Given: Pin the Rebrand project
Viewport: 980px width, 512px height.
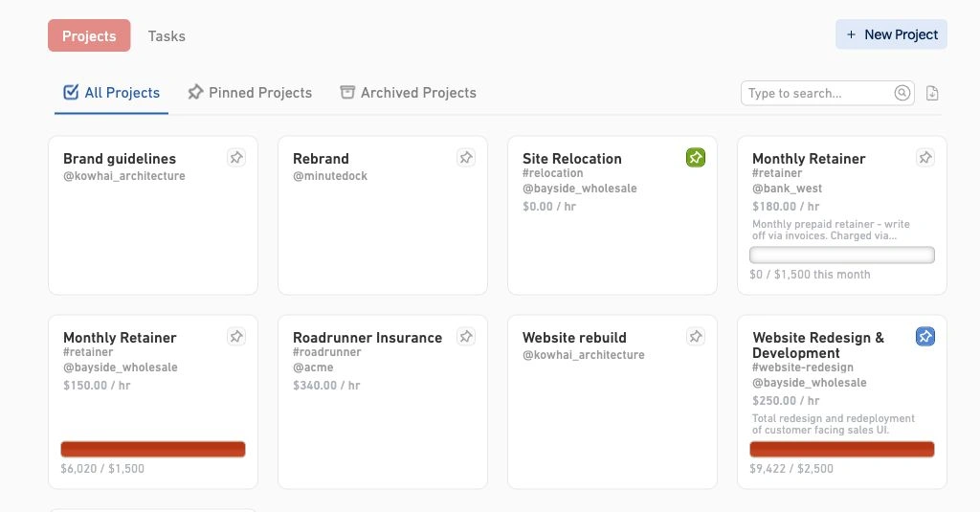Looking at the screenshot, I should point(466,158).
